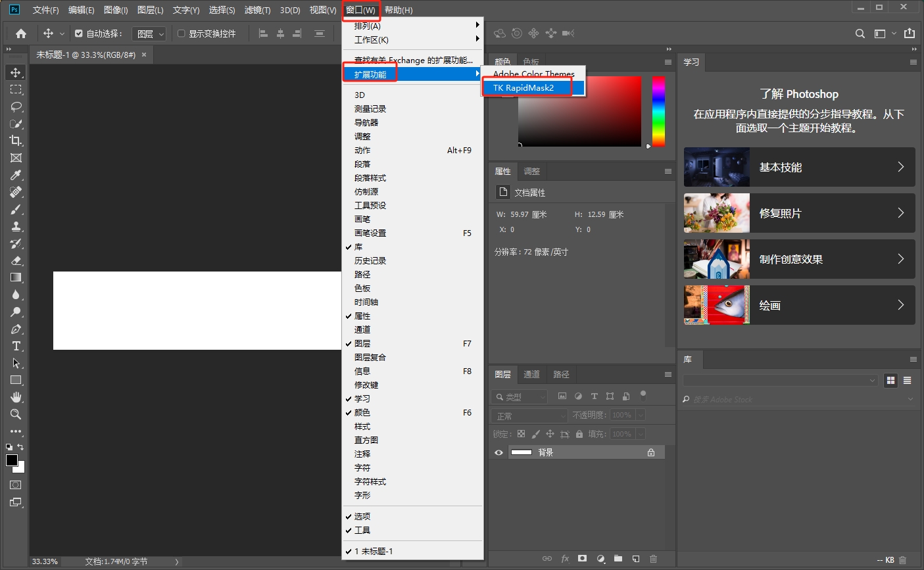
Task: Select the Pen tool
Action: [16, 329]
